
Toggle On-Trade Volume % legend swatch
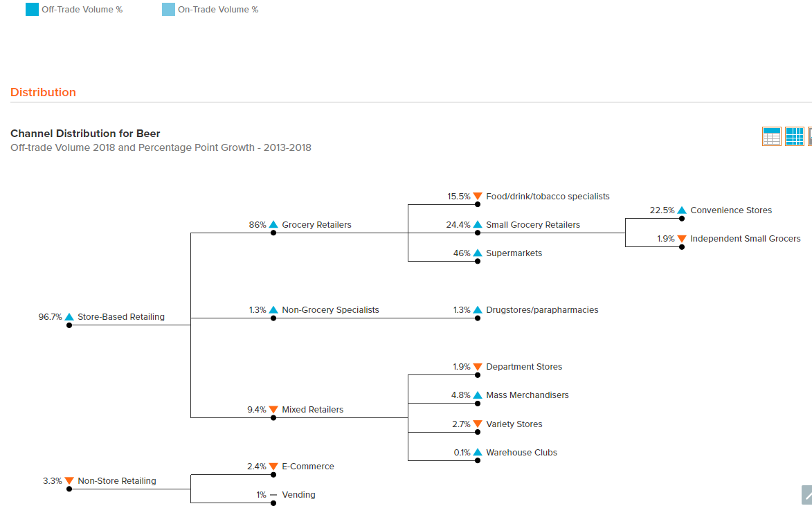tap(168, 9)
